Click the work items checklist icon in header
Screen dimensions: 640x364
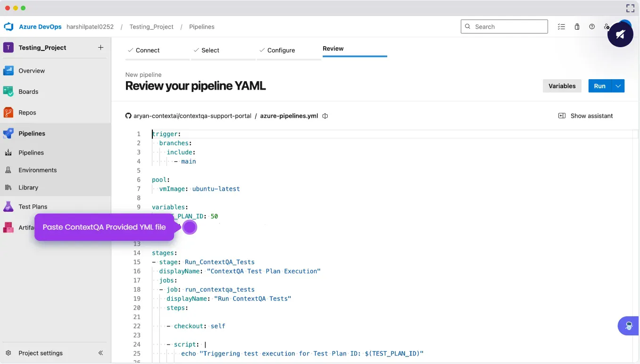click(561, 27)
